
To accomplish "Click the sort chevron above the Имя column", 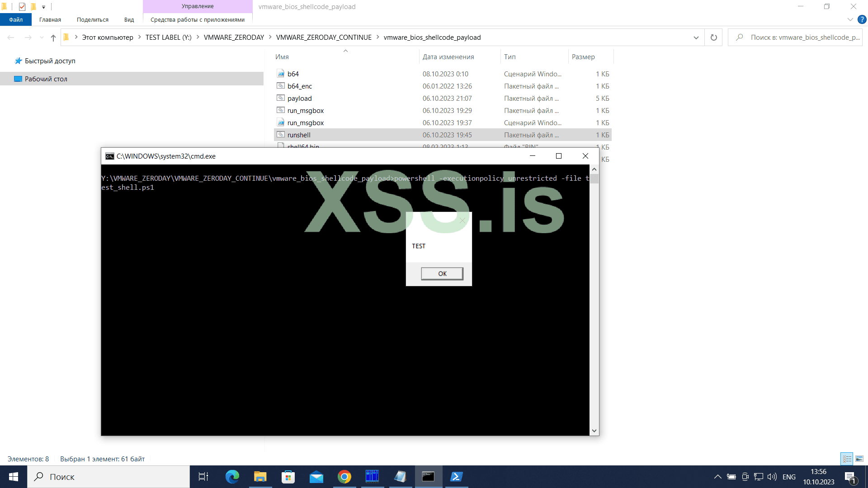I will click(345, 51).
